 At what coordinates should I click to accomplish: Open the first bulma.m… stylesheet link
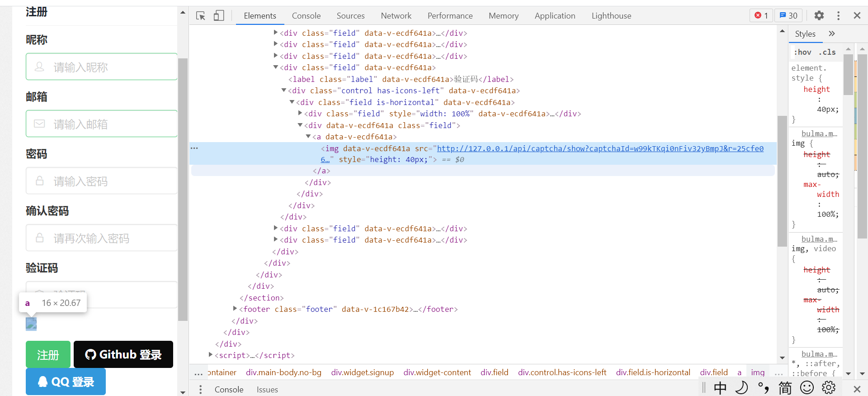(819, 134)
